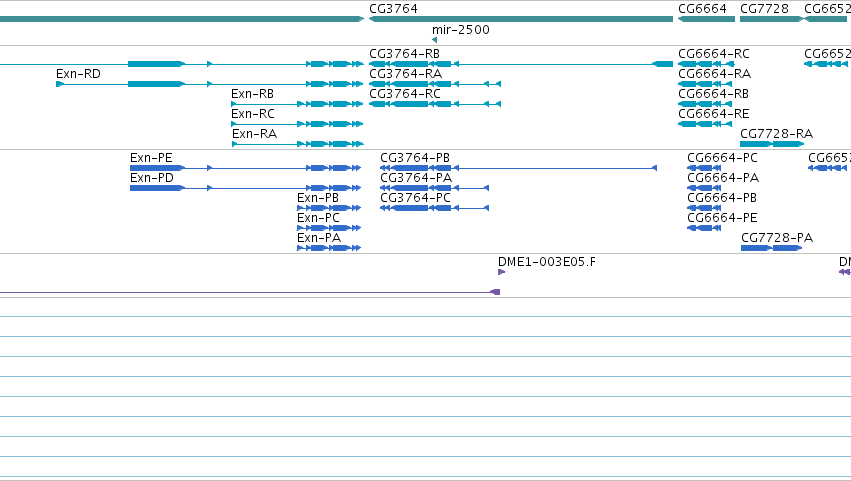Select the Exn-PD protein label
This screenshot has width=851, height=481.
click(x=151, y=178)
